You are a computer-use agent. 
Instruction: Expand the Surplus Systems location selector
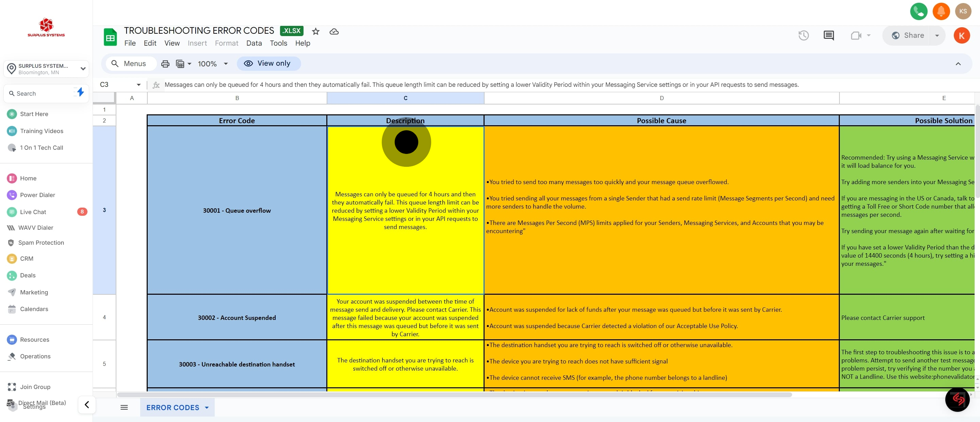[46, 68]
